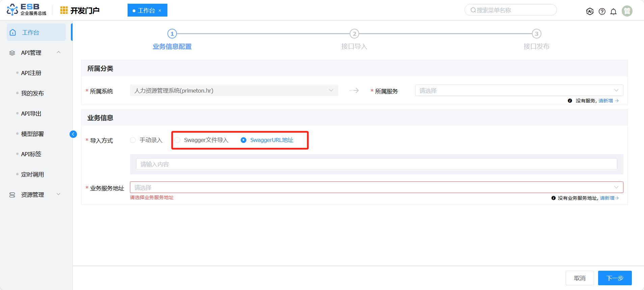Open the 定时调用 menu item
This screenshot has width=644, height=290.
coord(32,174)
